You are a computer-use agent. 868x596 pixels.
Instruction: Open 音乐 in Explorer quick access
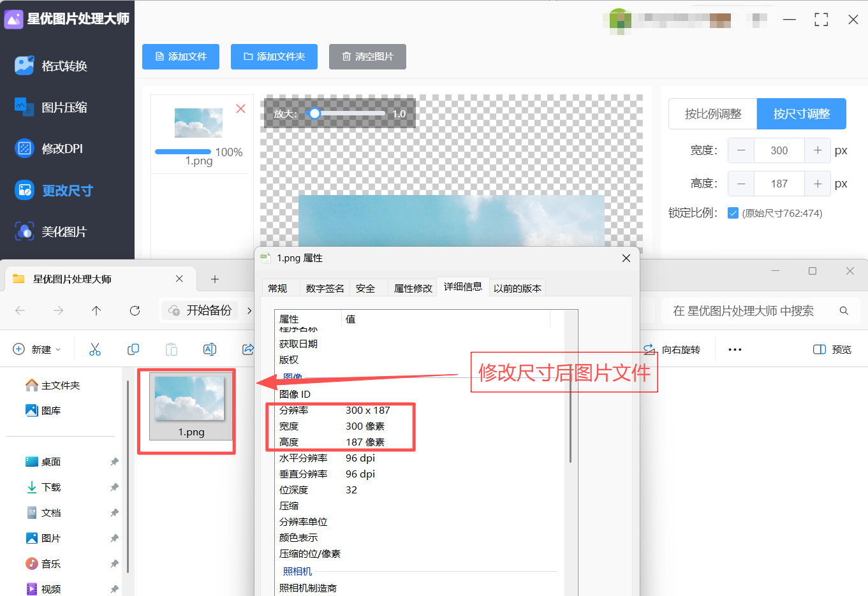pyautogui.click(x=43, y=563)
